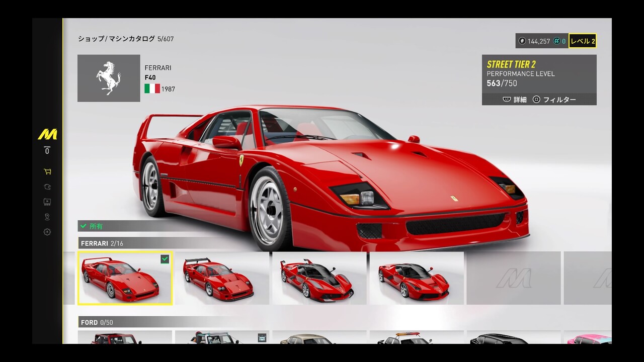Click the CC Crew Credits icon
This screenshot has height=362, width=644.
point(556,41)
